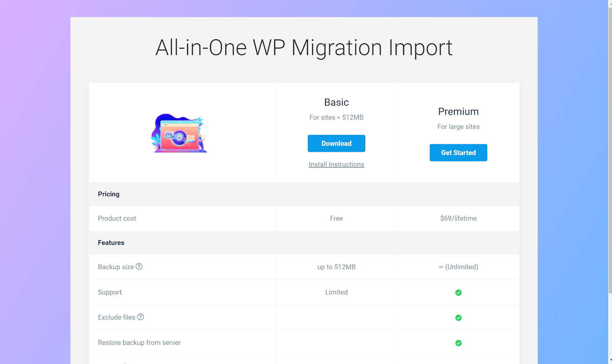Click the 'Product cost' row label

117,218
